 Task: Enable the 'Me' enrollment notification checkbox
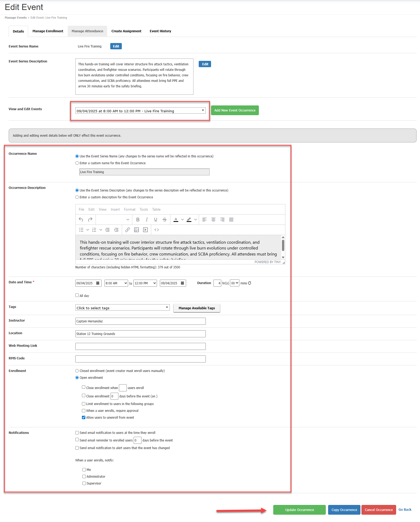pyautogui.click(x=84, y=470)
